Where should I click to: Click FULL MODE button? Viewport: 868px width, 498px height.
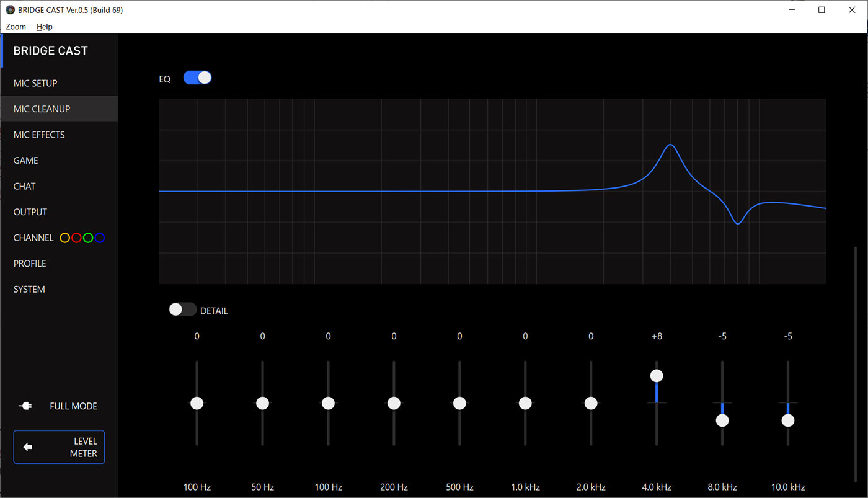tap(59, 406)
